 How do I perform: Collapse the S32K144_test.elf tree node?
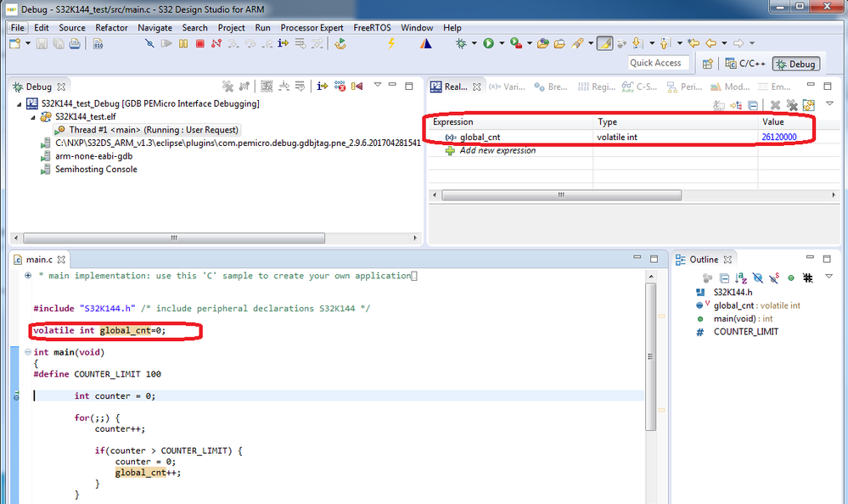[32, 117]
